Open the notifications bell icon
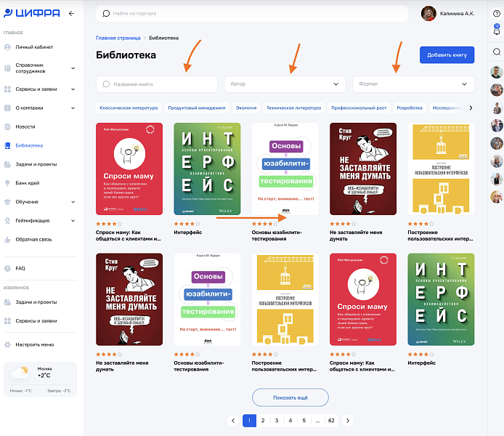Screen dimensions: 504x436 497,32
